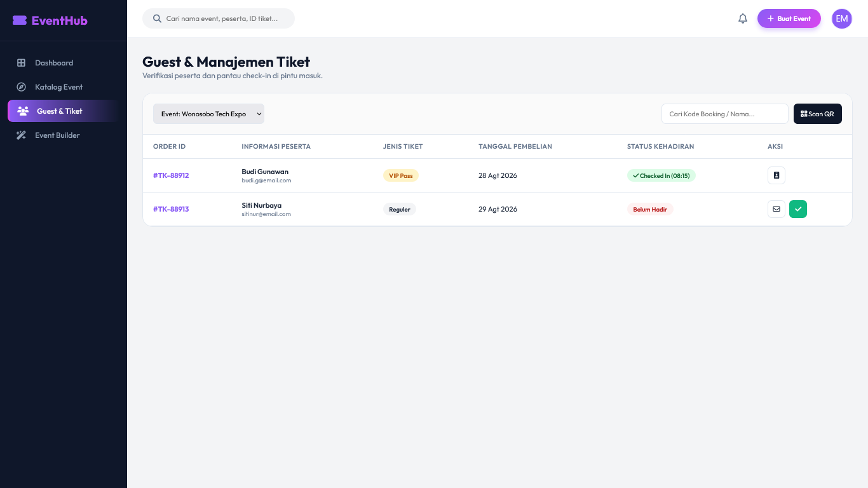Send email to Siti Nurbaya
Image resolution: width=868 pixels, height=488 pixels.
point(776,209)
